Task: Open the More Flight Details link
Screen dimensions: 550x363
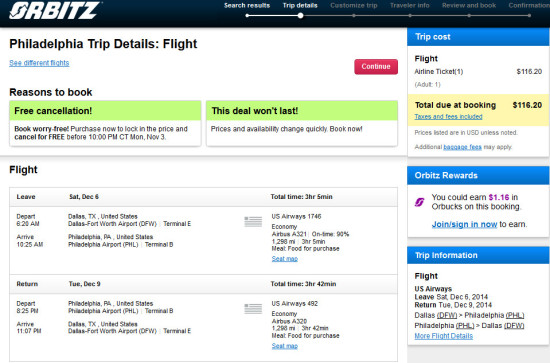Action: click(444, 336)
